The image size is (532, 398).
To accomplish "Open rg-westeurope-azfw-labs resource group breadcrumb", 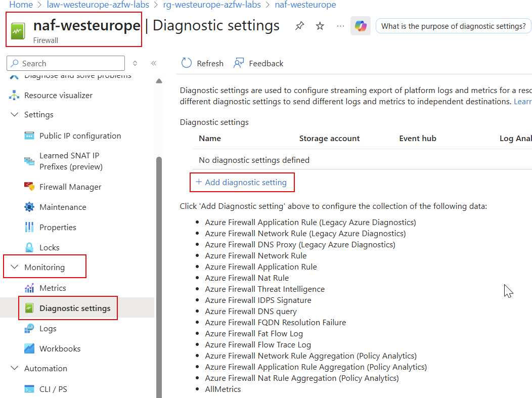I will click(x=212, y=5).
